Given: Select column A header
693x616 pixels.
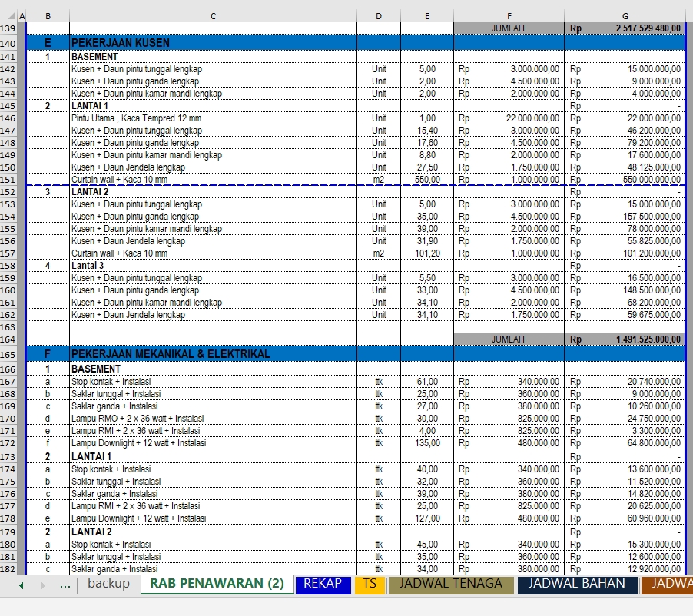Looking at the screenshot, I should (x=22, y=15).
